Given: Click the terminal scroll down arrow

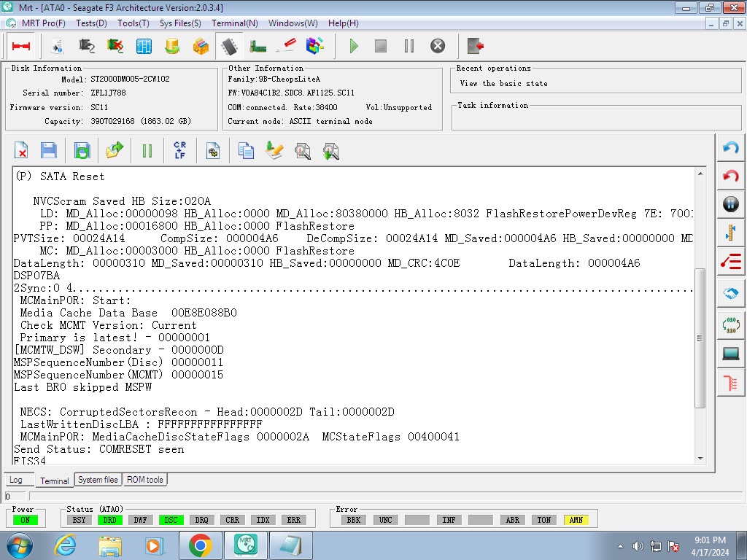Looking at the screenshot, I should pos(700,458).
